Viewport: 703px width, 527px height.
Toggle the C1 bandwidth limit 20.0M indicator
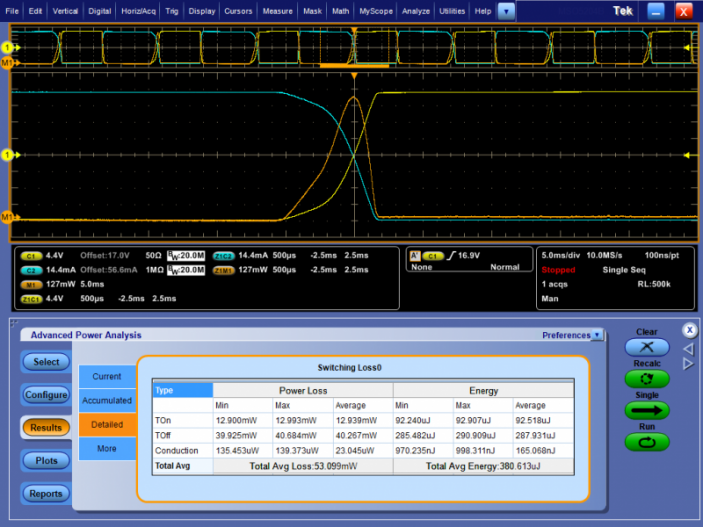[x=185, y=256]
